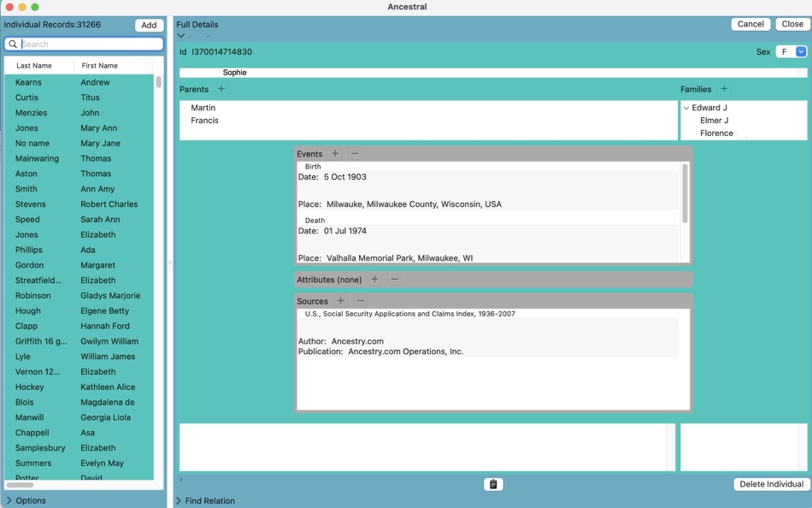Expand the Options section
The image size is (812, 508).
[9, 500]
